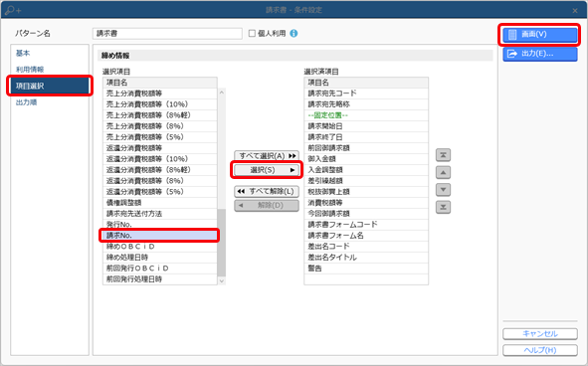
Task: Select 請求開始日 in selected items
Action: 366,126
